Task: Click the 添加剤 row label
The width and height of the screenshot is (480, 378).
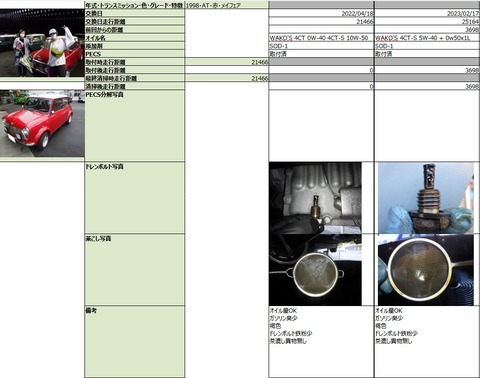Action: point(134,46)
